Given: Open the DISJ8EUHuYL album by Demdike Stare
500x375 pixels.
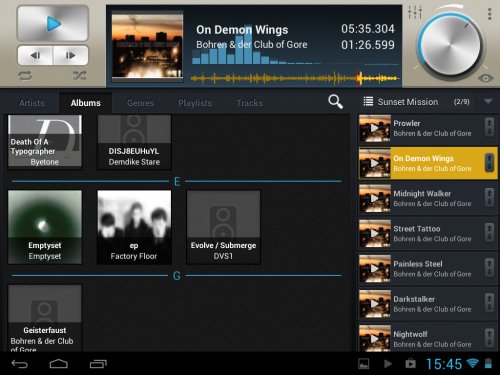Looking at the screenshot, I should point(134,141).
